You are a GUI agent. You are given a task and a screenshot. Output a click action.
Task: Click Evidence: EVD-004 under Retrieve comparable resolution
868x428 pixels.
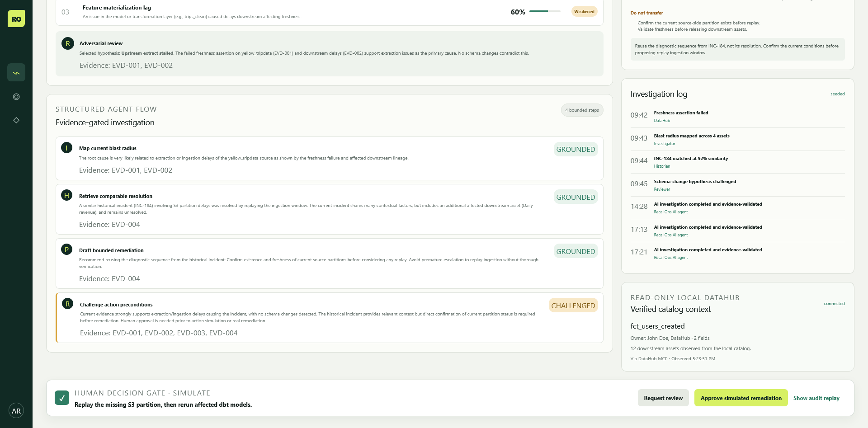pyautogui.click(x=109, y=225)
